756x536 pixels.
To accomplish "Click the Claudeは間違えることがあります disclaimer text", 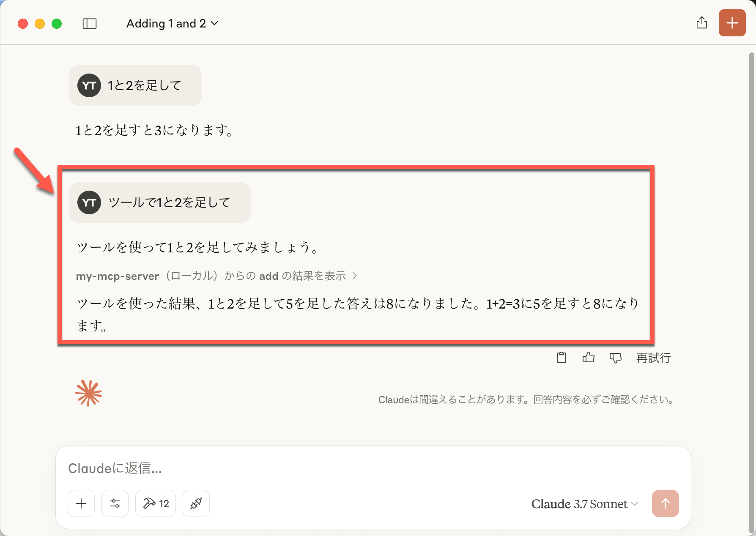I will click(526, 400).
